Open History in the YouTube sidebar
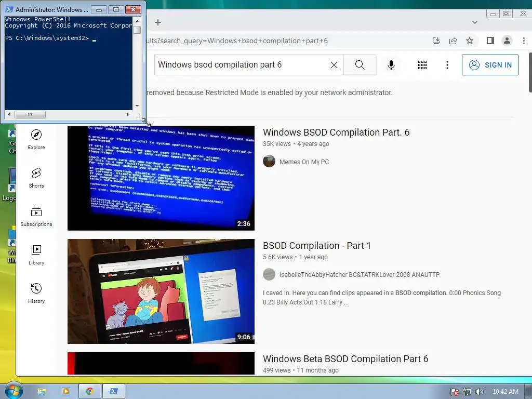Screen dimensions: 532x399 coord(36,293)
